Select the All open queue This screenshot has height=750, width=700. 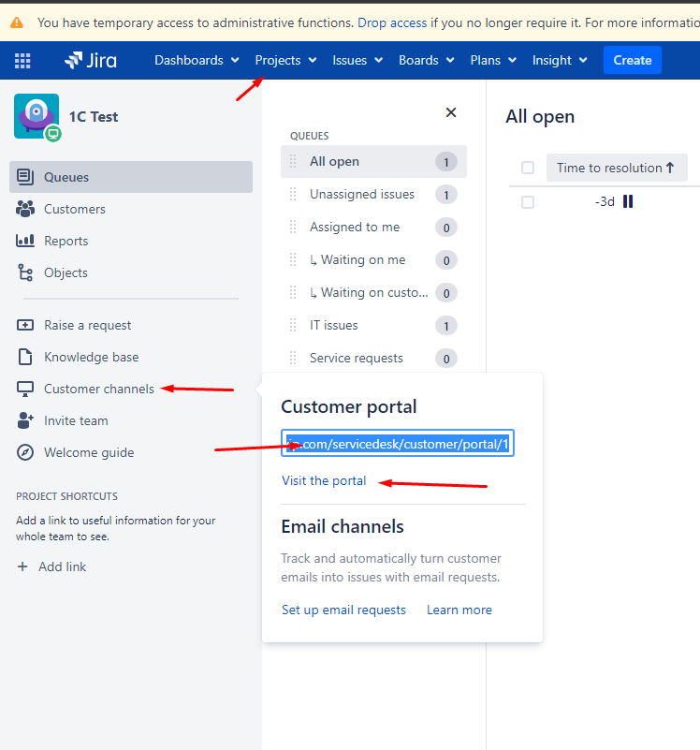click(x=373, y=162)
